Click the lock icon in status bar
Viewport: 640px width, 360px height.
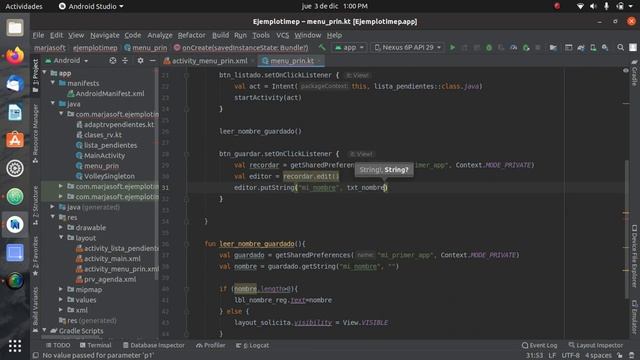620,356
